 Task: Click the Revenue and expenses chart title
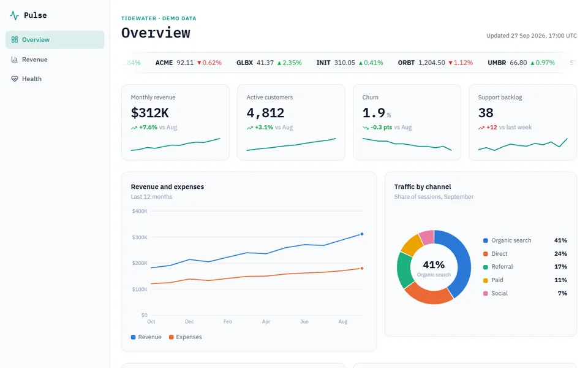[167, 186]
